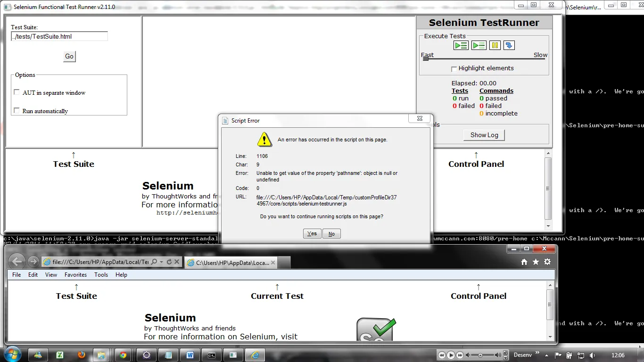This screenshot has width=644, height=362.
Task: Click the Go button for Test Suite
Action: [69, 56]
